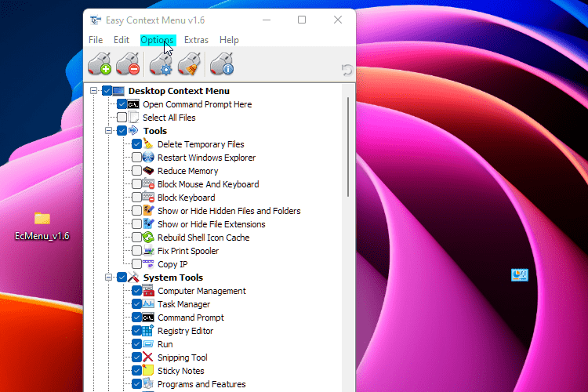Collapse the System Tools tree branch

(x=108, y=278)
